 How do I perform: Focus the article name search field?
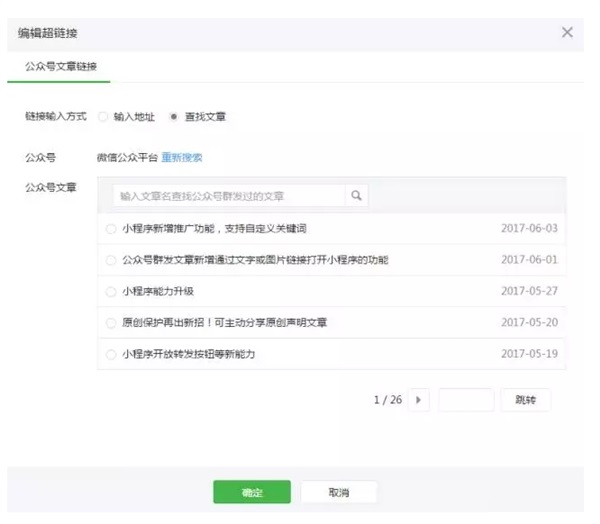[229, 196]
